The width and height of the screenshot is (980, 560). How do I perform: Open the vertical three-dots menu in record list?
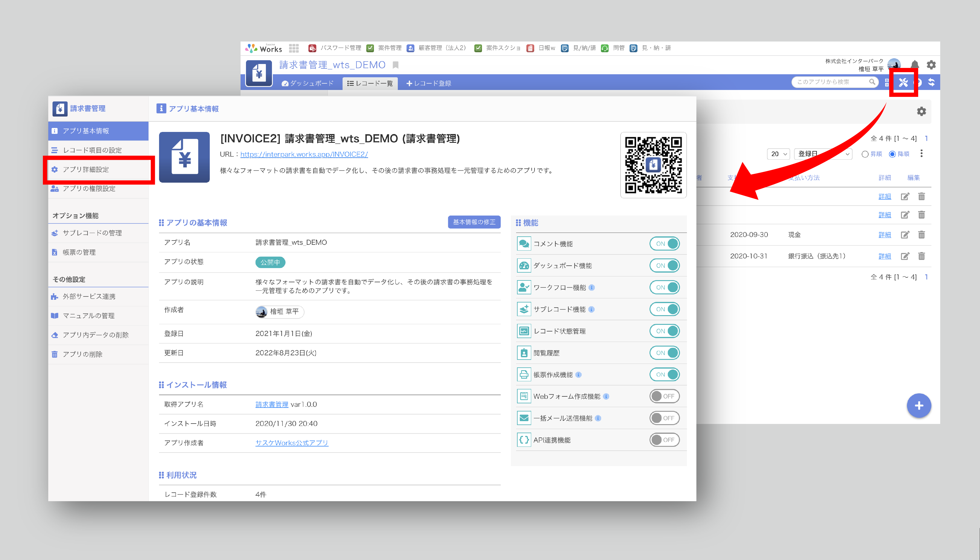point(921,154)
